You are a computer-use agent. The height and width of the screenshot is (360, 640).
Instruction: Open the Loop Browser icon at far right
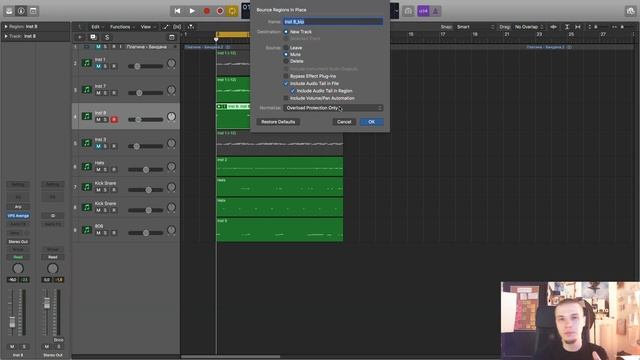[x=631, y=11]
